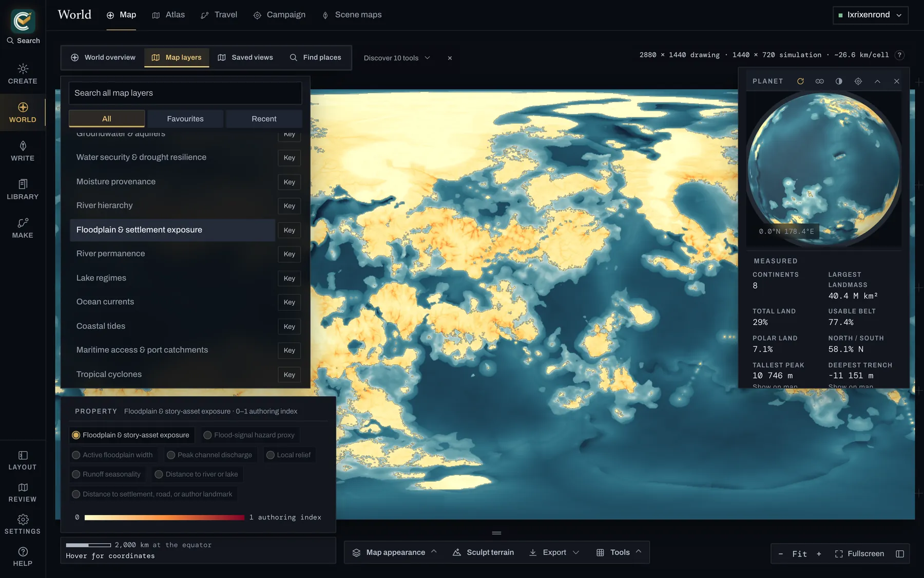924x578 pixels.
Task: Click the target icon in Planet panel
Action: point(858,81)
